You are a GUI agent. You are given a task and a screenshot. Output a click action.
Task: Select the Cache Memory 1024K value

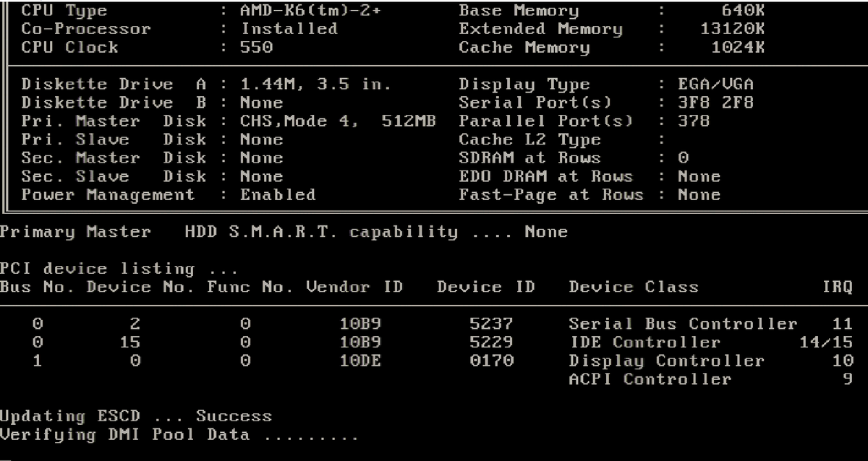pos(738,48)
